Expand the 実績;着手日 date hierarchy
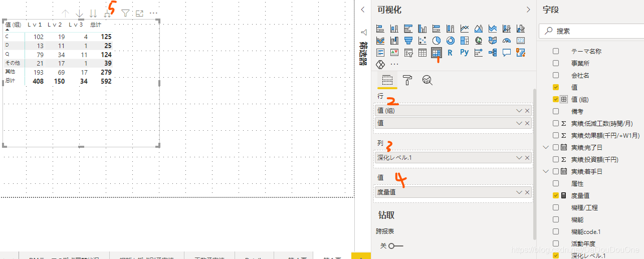644x259 pixels. (546, 171)
